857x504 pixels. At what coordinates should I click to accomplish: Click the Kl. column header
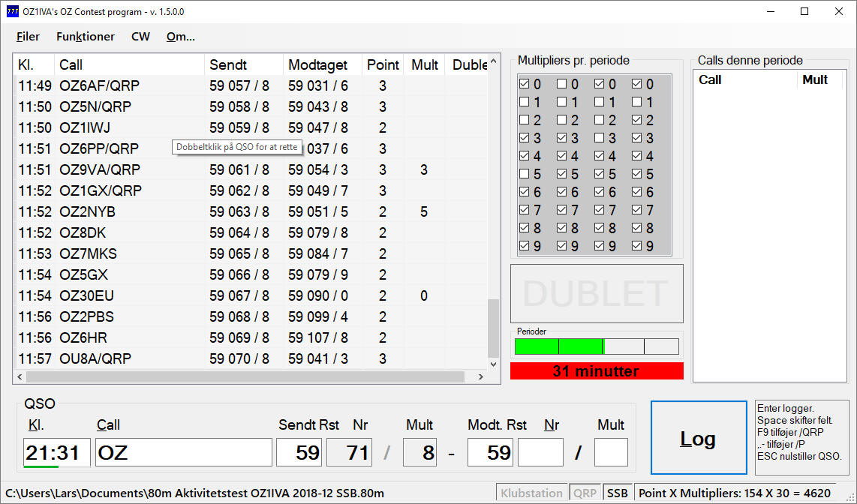point(34,64)
